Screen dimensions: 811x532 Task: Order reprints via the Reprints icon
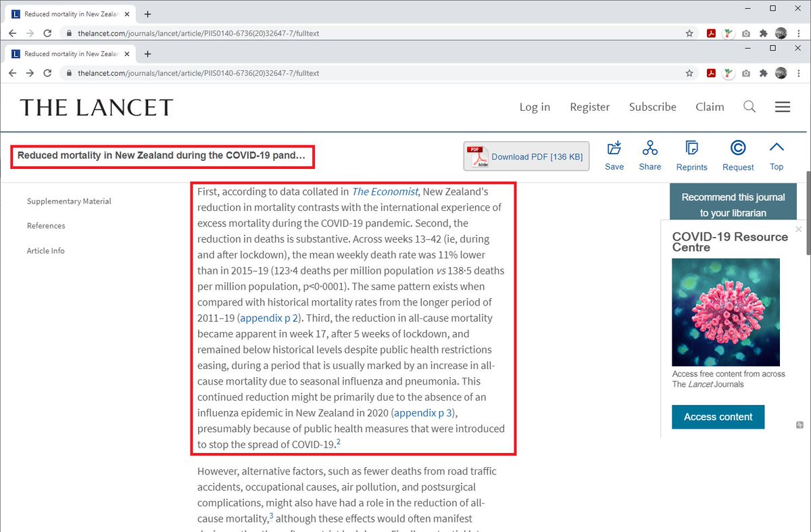pos(692,156)
